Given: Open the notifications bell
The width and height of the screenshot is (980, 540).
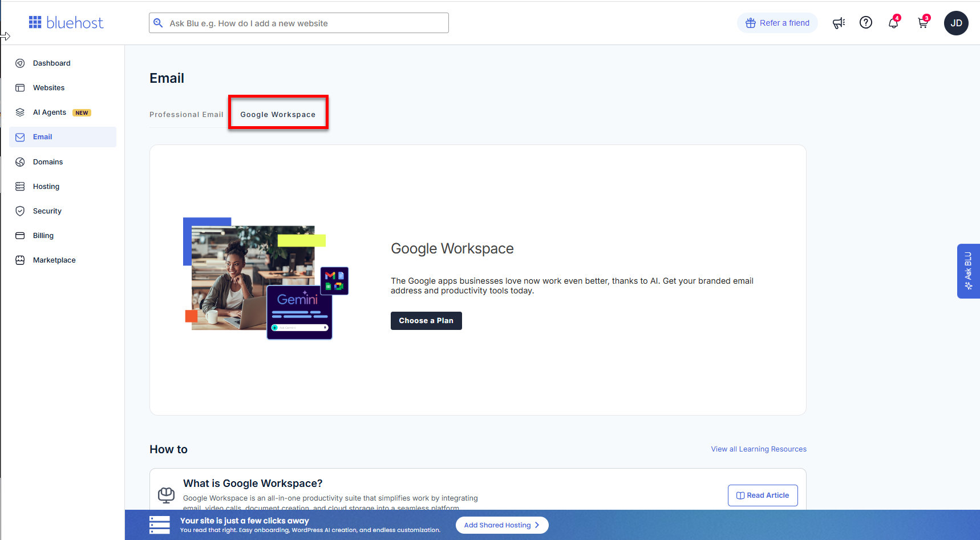Looking at the screenshot, I should click(893, 23).
